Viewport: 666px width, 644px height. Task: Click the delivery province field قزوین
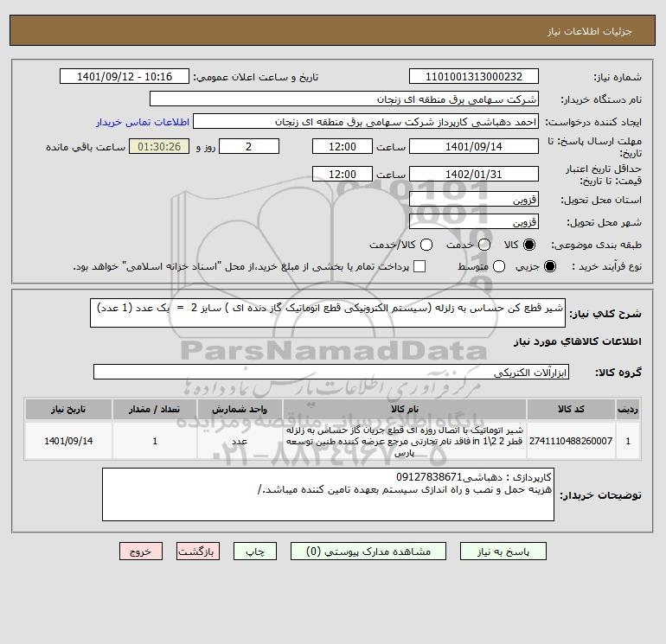pos(474,199)
